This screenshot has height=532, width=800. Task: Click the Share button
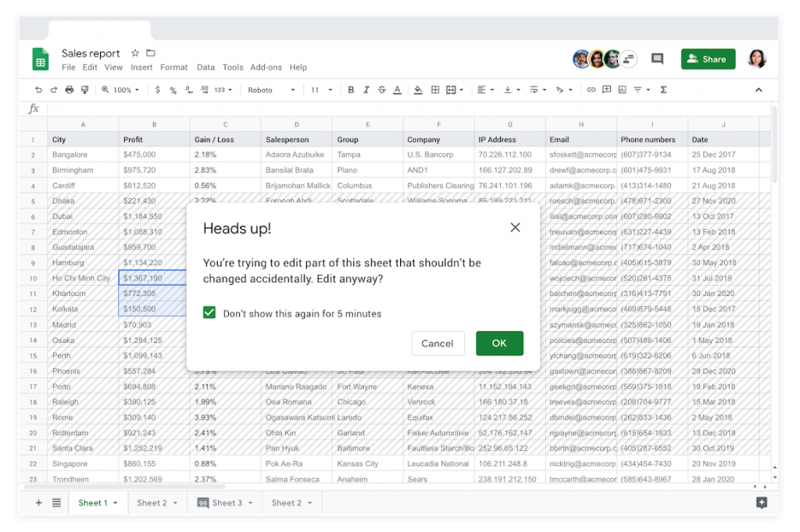tap(708, 59)
